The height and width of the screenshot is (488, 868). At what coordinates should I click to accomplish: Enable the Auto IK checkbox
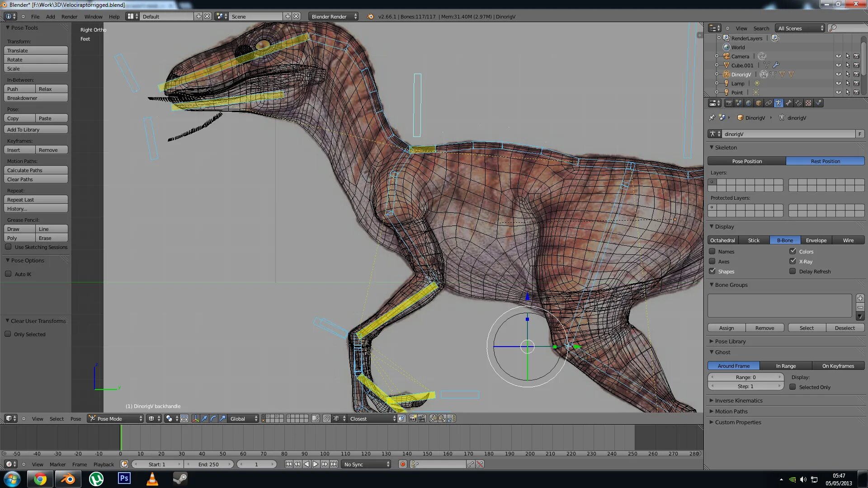click(8, 274)
